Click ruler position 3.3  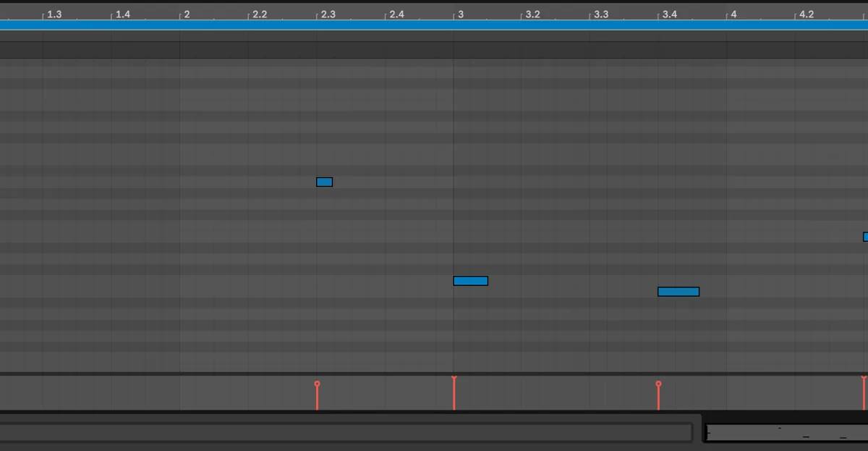click(x=601, y=14)
